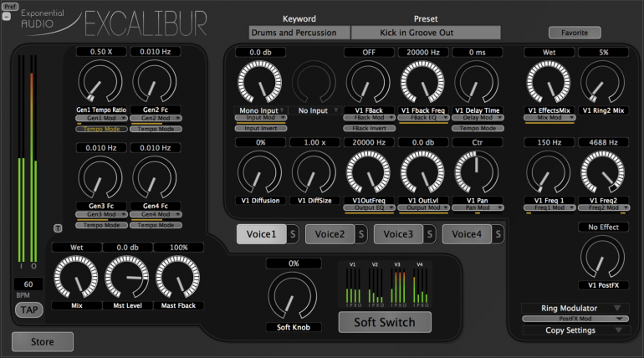The width and height of the screenshot is (644, 358).
Task: Toggle the Input Invert switch
Action: (260, 129)
